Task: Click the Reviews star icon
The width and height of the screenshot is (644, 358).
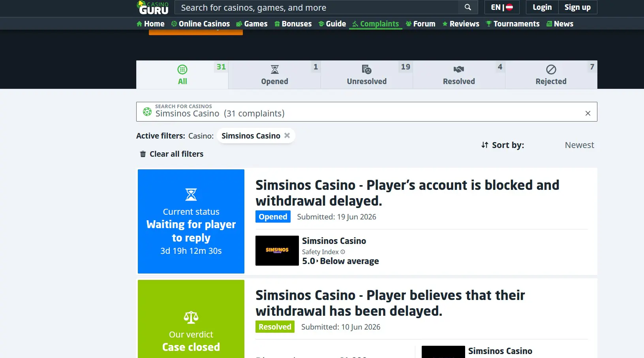Action: click(445, 24)
